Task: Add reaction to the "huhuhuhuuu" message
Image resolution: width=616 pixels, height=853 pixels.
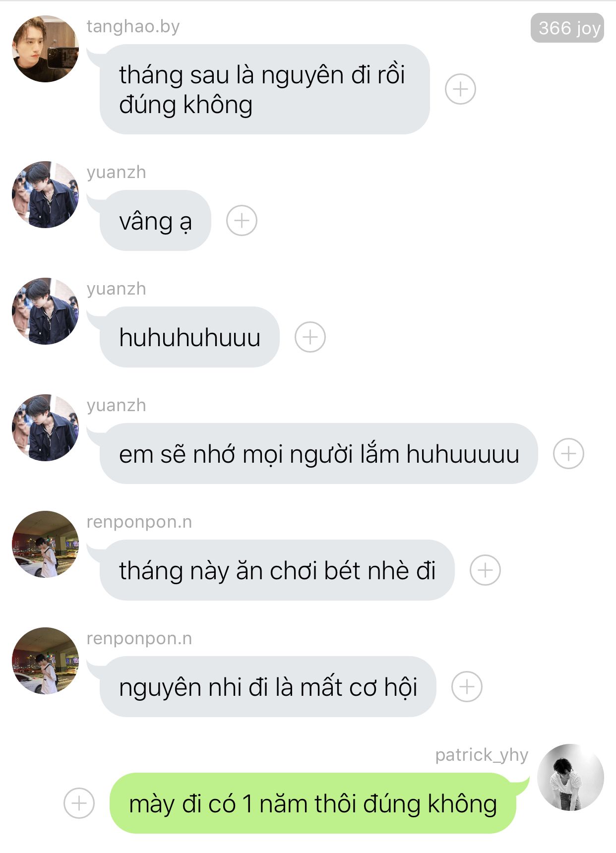Action: (x=310, y=337)
